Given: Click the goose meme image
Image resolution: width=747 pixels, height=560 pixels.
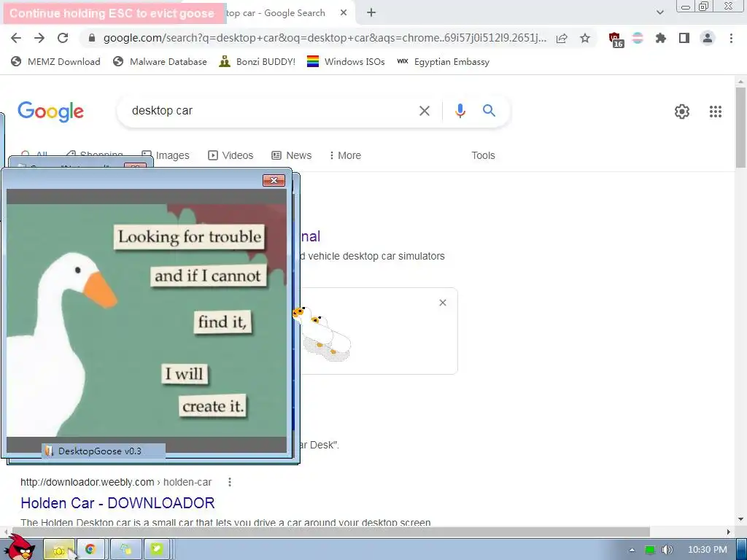Looking at the screenshot, I should [x=146, y=321].
